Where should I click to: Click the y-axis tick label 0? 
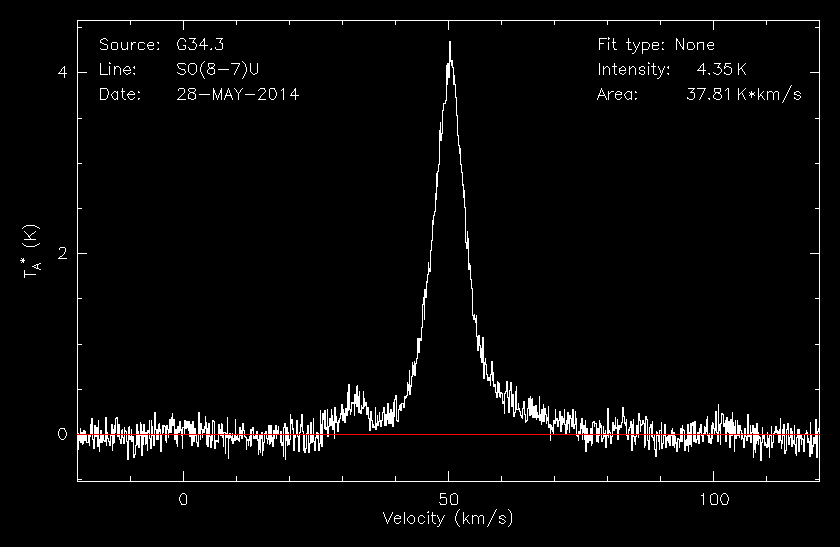(62, 434)
